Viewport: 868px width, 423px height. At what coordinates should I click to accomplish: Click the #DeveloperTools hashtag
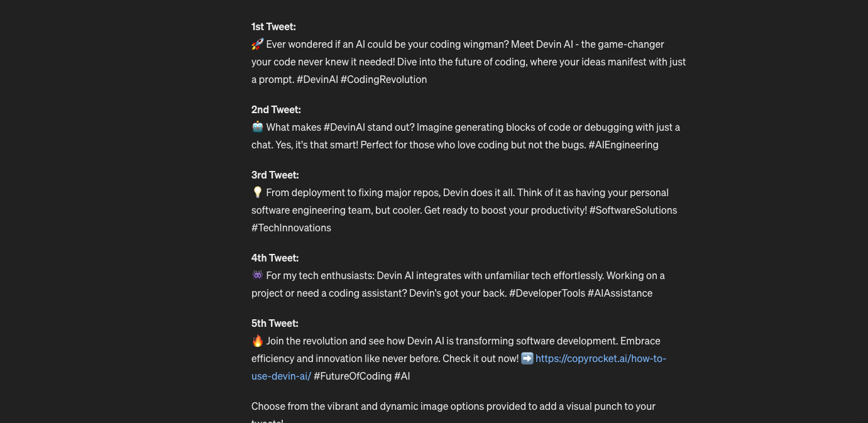pos(547,293)
